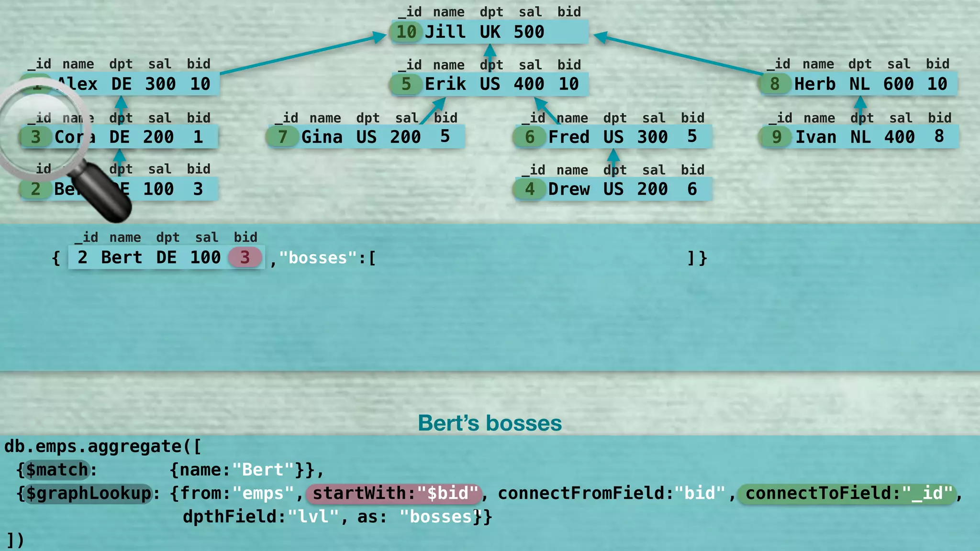This screenshot has height=551, width=980.
Task: Click the highlighted $graphLookup operator
Action: click(x=88, y=493)
